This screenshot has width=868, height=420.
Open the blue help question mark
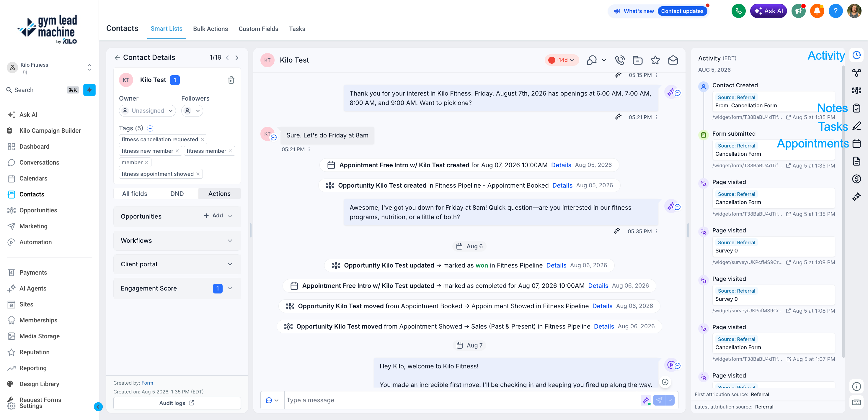pos(835,11)
